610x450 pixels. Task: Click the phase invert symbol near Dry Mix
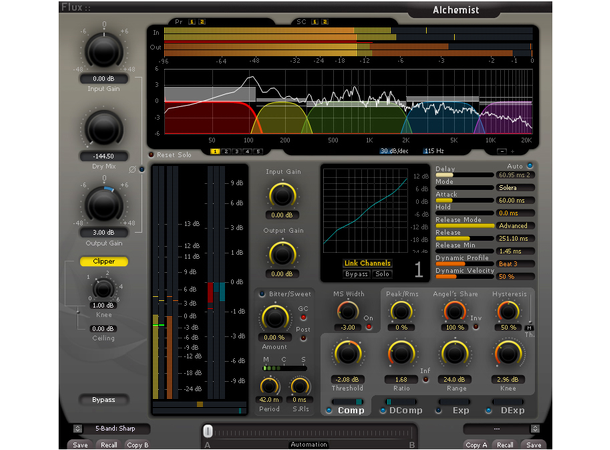pyautogui.click(x=132, y=170)
